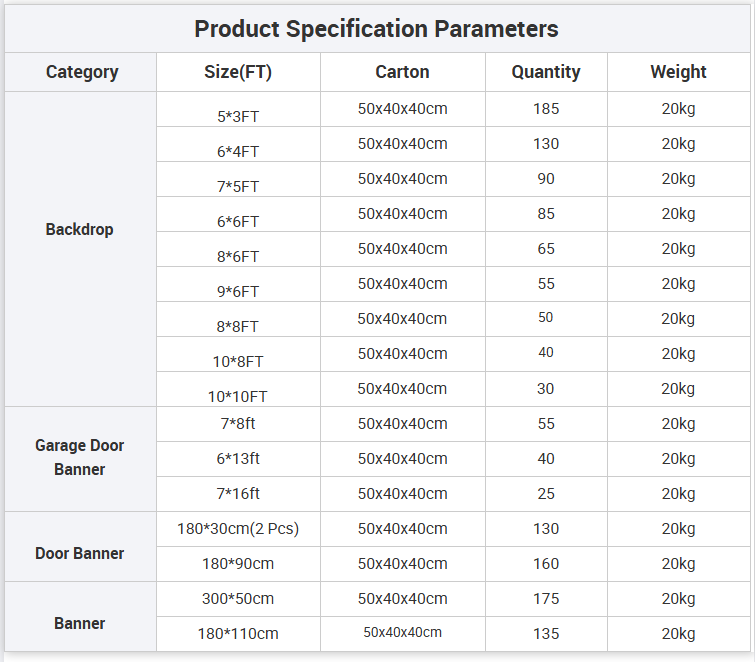Click the Product Specification Parameters title
Image resolution: width=755 pixels, height=662 pixels.
[376, 28]
